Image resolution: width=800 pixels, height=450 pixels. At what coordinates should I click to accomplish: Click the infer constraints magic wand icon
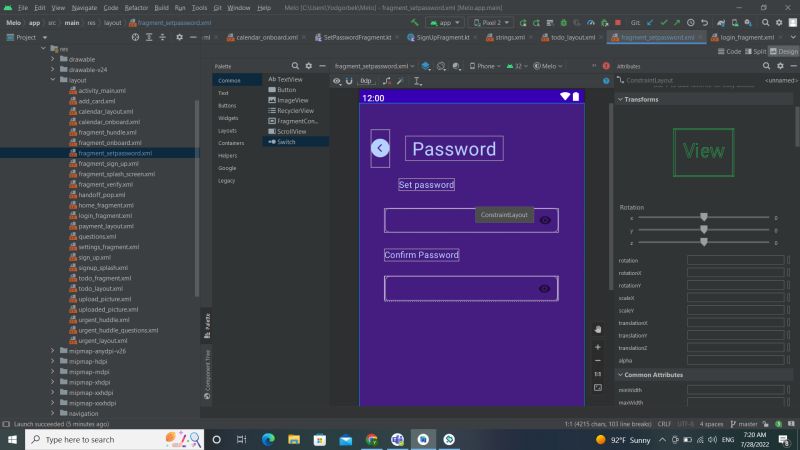click(x=401, y=81)
